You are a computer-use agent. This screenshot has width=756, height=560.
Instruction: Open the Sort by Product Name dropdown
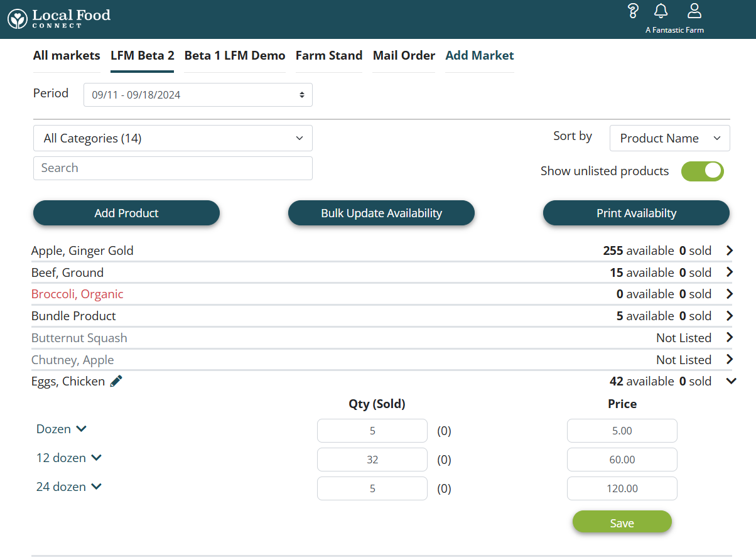click(x=669, y=139)
